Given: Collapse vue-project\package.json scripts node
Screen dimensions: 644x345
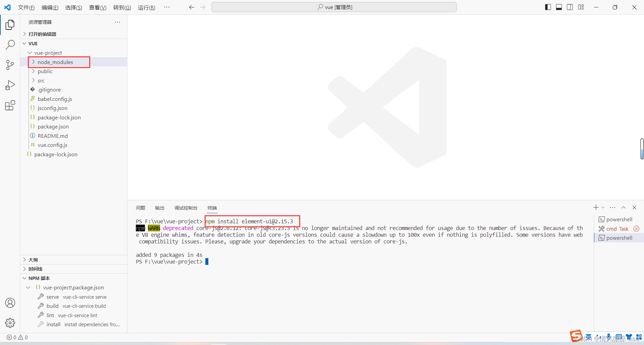Looking at the screenshot, I should click(x=74, y=287).
